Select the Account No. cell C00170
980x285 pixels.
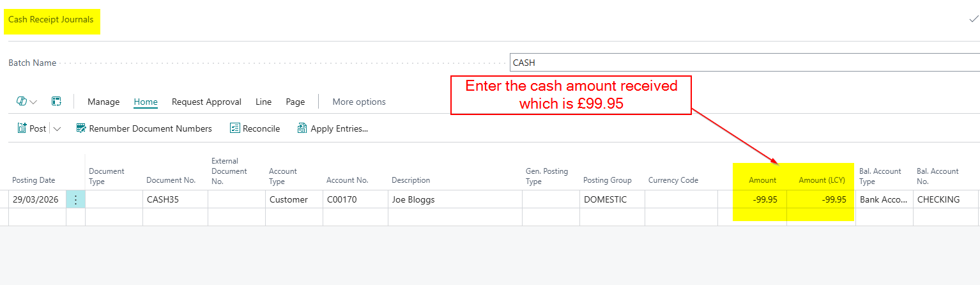(x=355, y=199)
